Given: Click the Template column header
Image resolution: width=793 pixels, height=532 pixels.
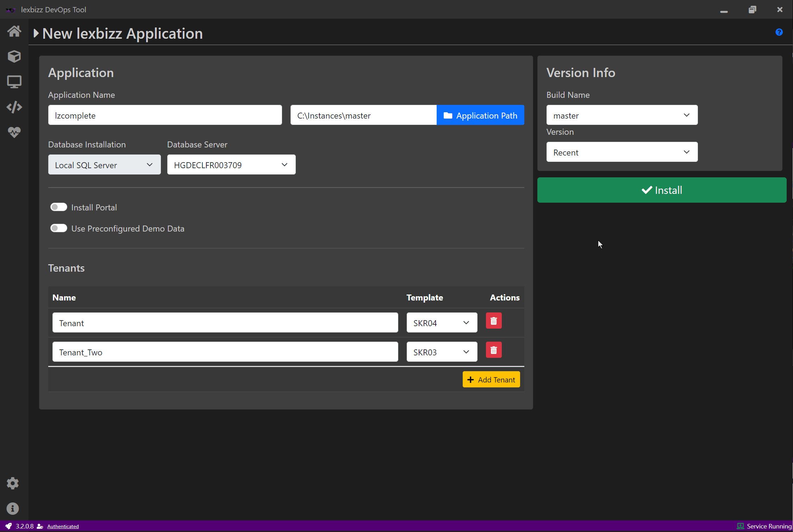Looking at the screenshot, I should pos(425,298).
